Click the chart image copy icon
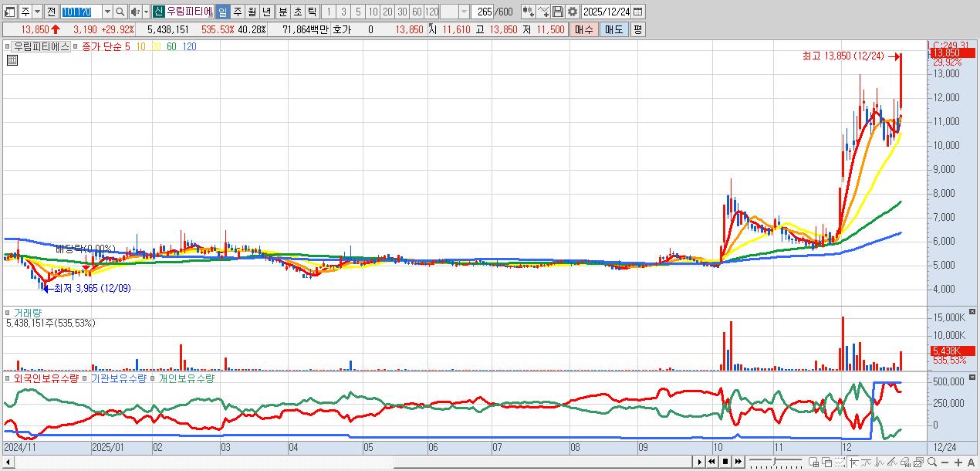This screenshot has height=471, width=980. [918, 462]
